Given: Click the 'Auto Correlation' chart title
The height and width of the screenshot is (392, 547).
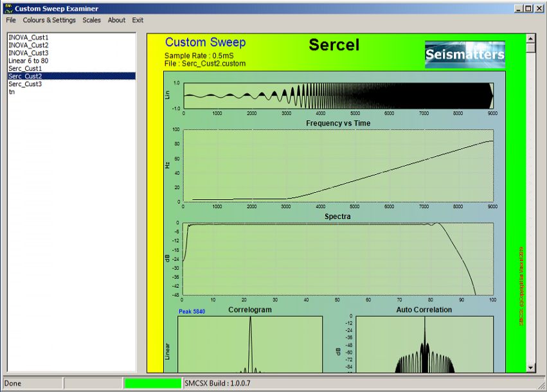Looking at the screenshot, I should click(x=424, y=310).
